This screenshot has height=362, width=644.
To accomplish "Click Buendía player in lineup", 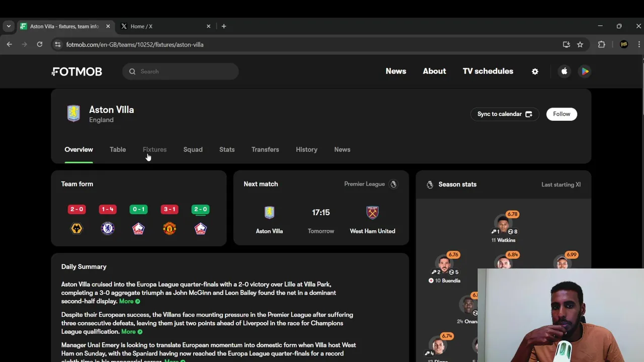I will point(444,267).
